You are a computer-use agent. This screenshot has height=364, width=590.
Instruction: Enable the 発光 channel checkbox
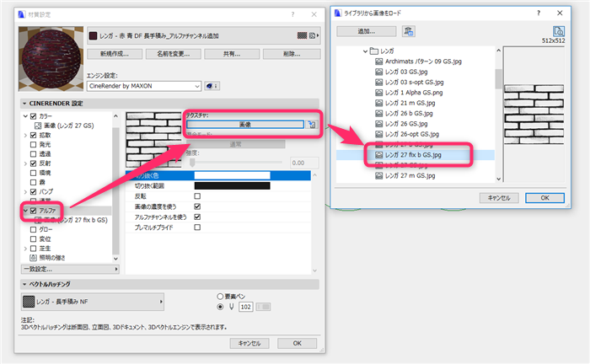pyautogui.click(x=33, y=144)
